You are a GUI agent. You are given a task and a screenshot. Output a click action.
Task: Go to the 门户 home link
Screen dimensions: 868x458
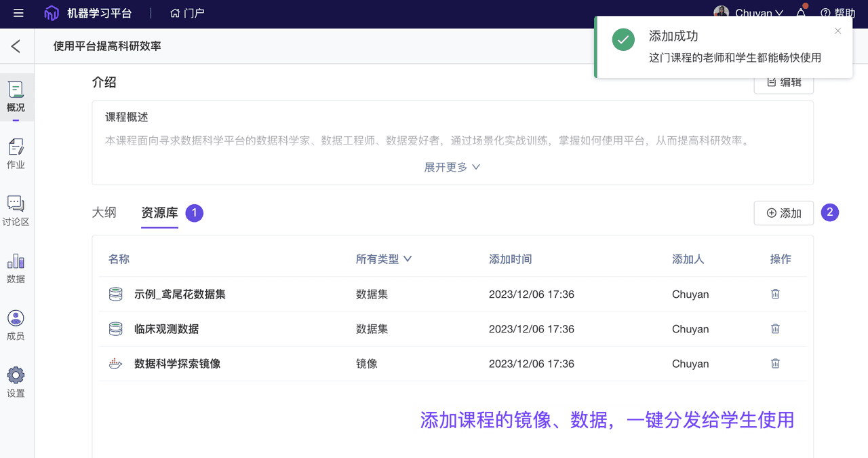pyautogui.click(x=187, y=13)
